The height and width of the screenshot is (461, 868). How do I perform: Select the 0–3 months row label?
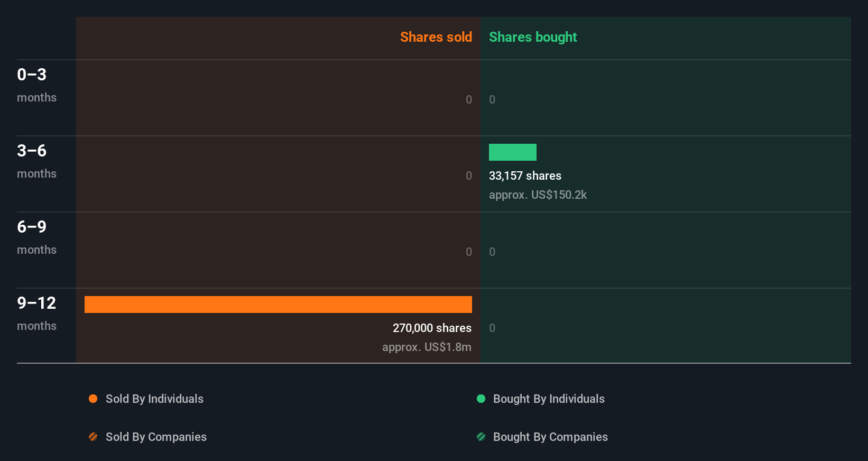36,85
